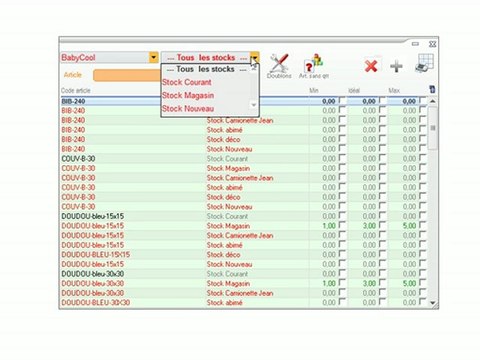The height and width of the screenshot is (360, 480).
Task: Tick Max checkbox for COUV-B-30 Stock Camionette Jean
Action: 422,177
